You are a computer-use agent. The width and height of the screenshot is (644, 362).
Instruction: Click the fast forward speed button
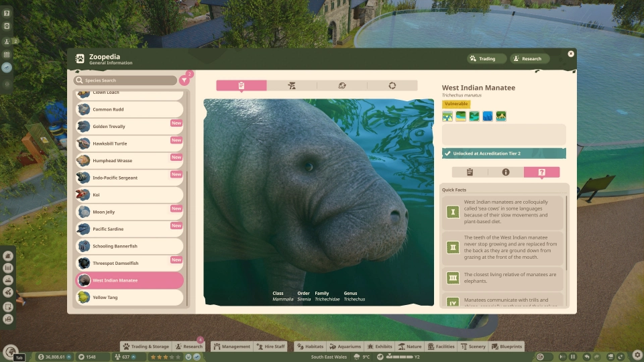click(x=562, y=357)
